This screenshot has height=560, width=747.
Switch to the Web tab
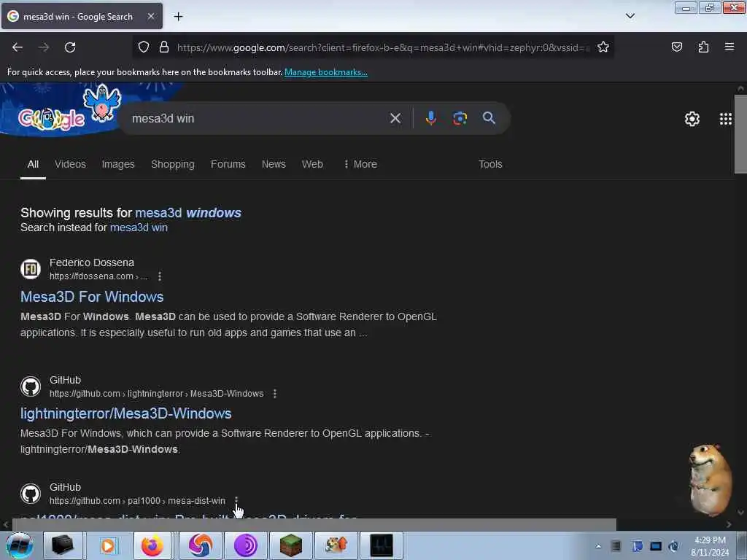pyautogui.click(x=312, y=164)
